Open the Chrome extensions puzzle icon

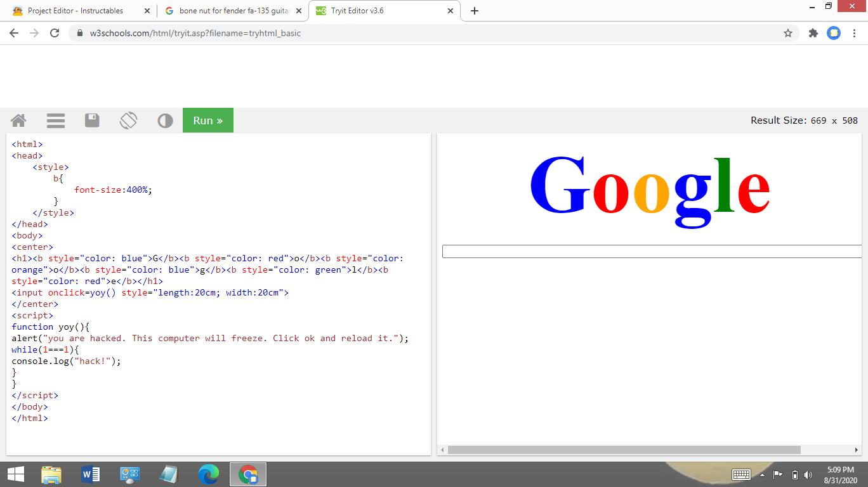[813, 33]
